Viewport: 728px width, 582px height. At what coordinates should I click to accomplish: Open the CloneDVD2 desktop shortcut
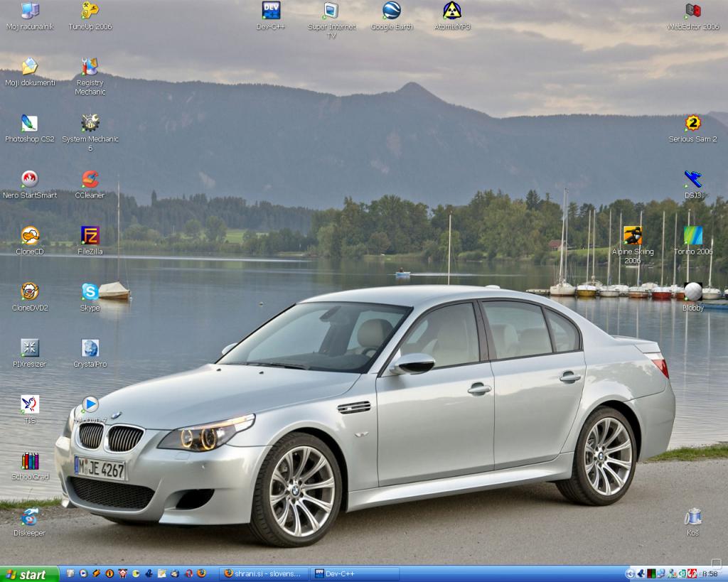(30, 297)
